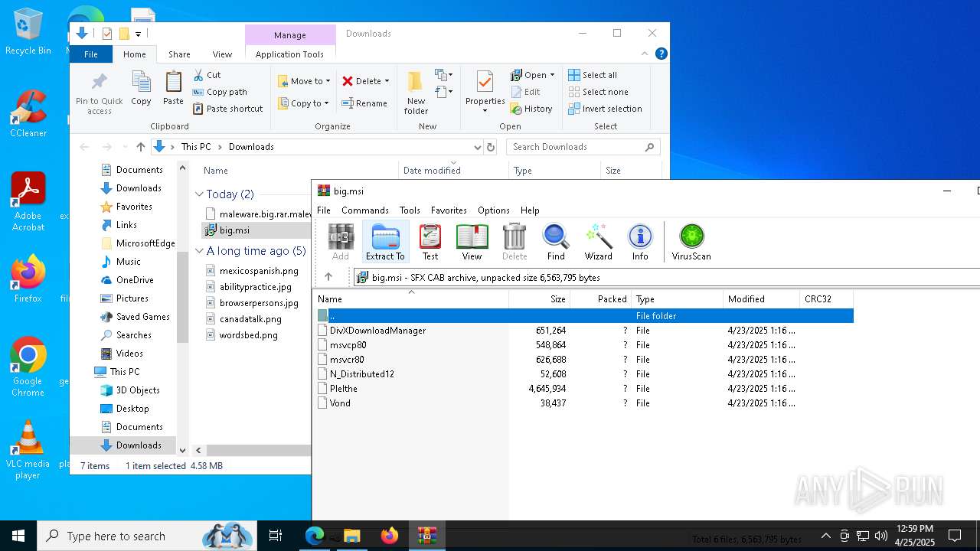Expand the Delete dropdown arrow

387,81
